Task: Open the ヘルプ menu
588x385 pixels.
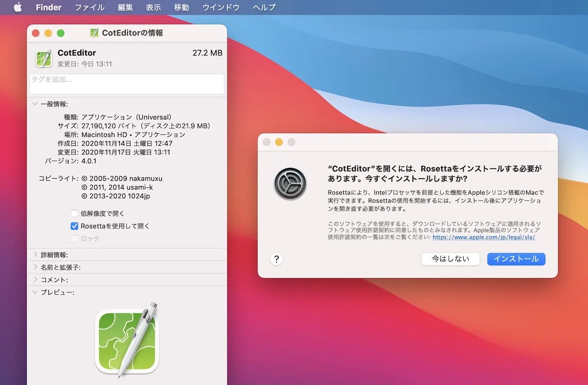Action: click(x=264, y=7)
